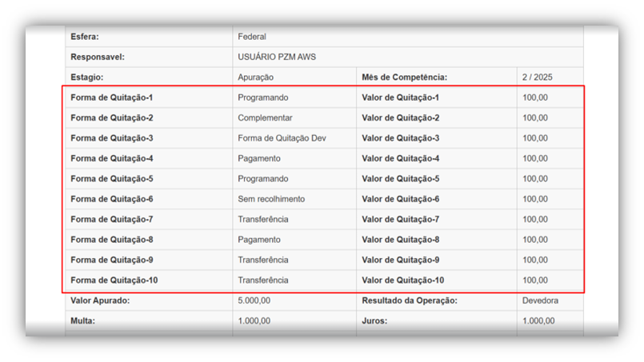Click 'Programando' in the Forma de Quitação-5 row
This screenshot has width=644, height=362.
click(x=262, y=179)
